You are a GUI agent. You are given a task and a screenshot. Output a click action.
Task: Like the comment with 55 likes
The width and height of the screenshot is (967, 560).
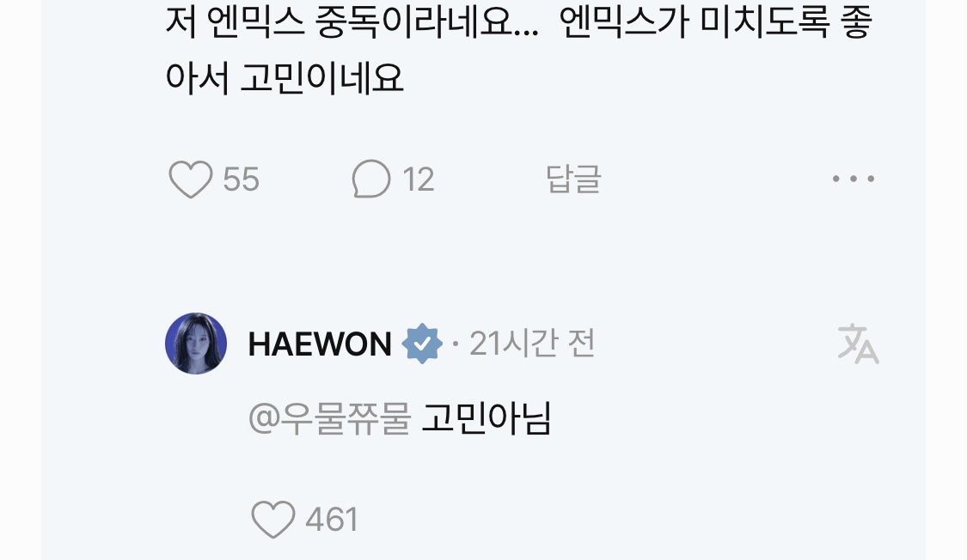[191, 180]
